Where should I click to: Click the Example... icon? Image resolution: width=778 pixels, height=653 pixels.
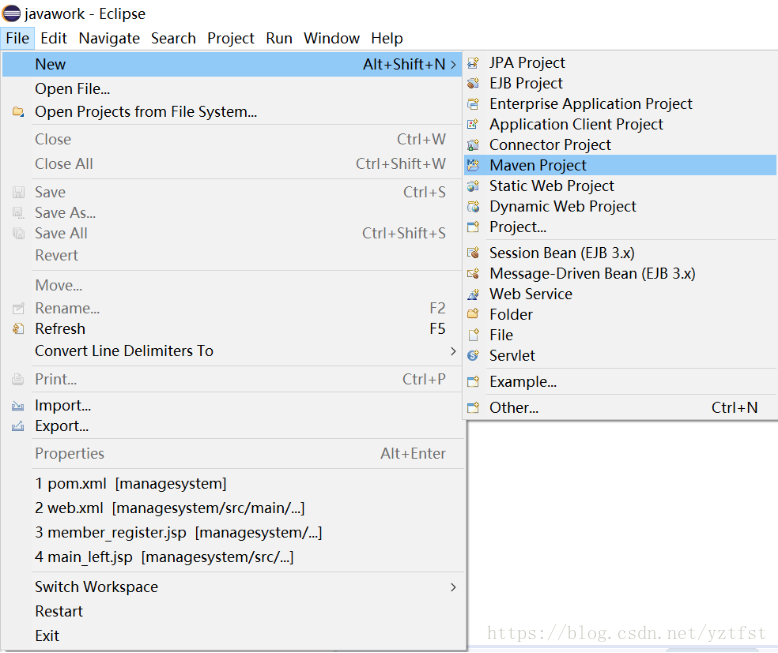pyautogui.click(x=473, y=382)
